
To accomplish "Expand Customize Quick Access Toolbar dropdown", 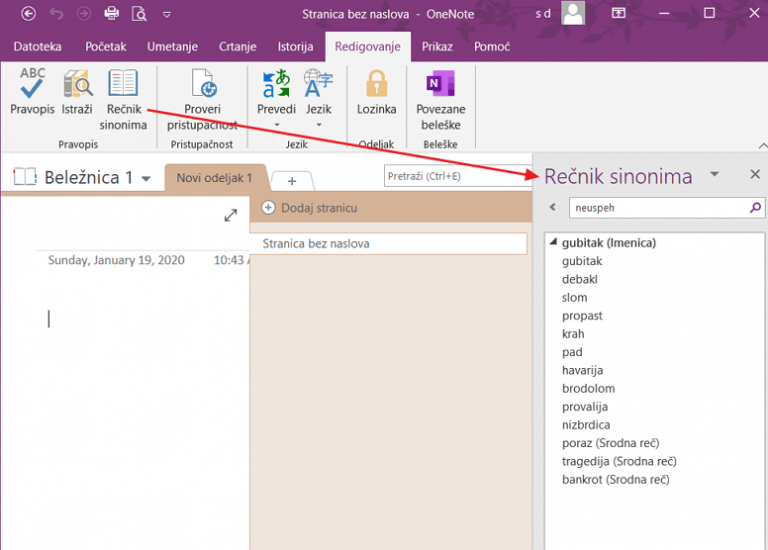I will pyautogui.click(x=167, y=15).
